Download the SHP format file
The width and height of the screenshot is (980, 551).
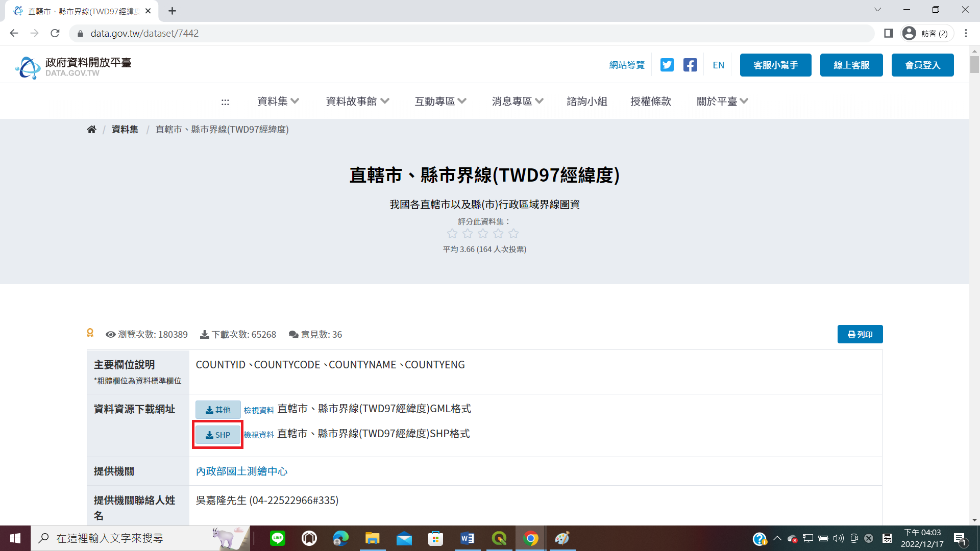(218, 435)
